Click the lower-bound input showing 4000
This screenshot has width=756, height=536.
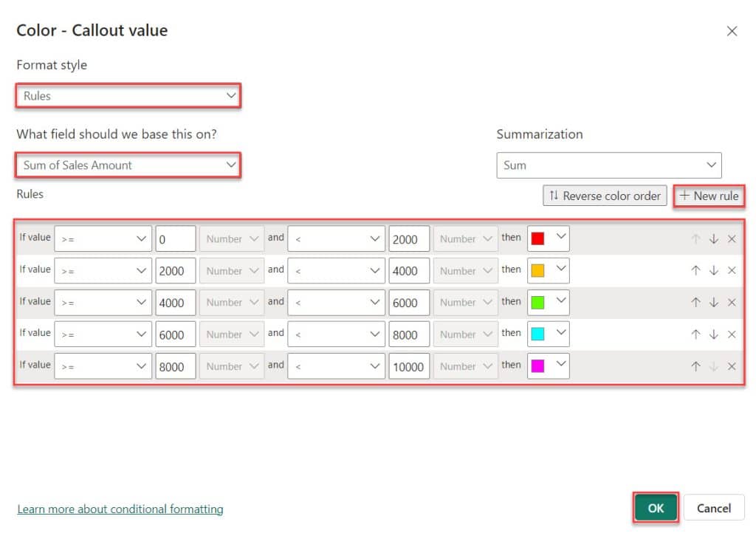click(176, 302)
